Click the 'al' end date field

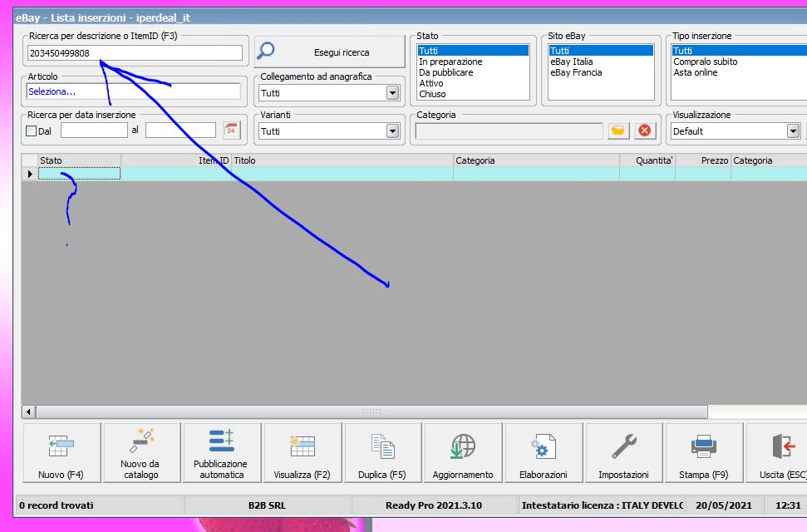pos(180,130)
